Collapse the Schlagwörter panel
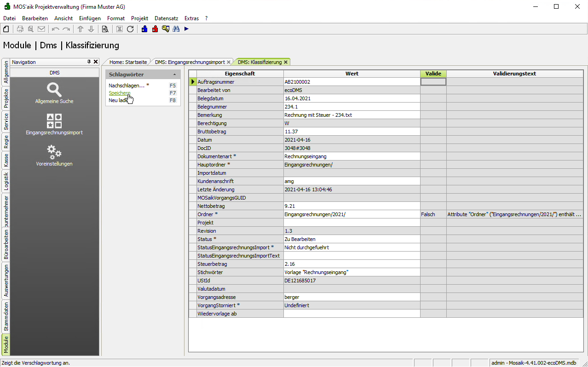The height and width of the screenshot is (367, 588). 174,75
